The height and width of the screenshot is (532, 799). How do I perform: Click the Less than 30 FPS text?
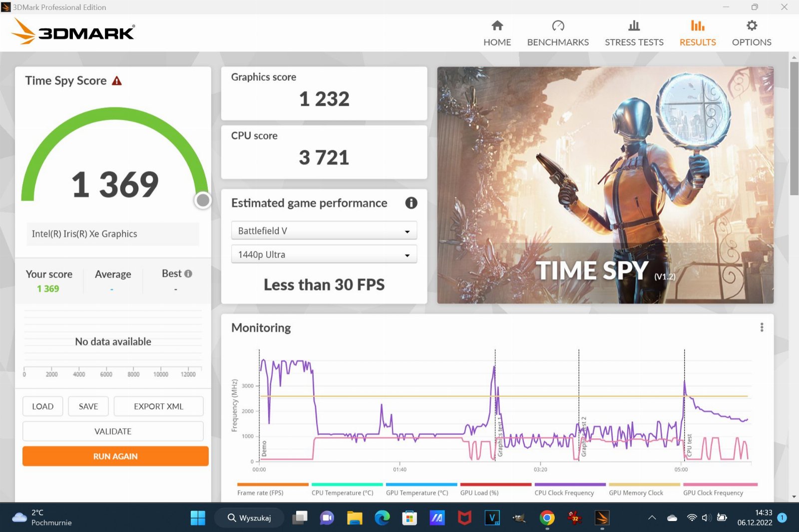click(x=324, y=284)
